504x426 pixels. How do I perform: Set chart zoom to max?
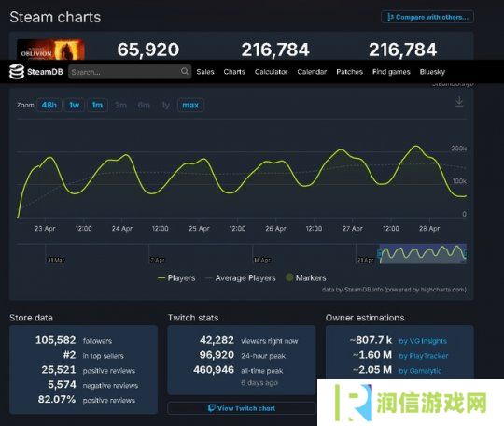(190, 105)
